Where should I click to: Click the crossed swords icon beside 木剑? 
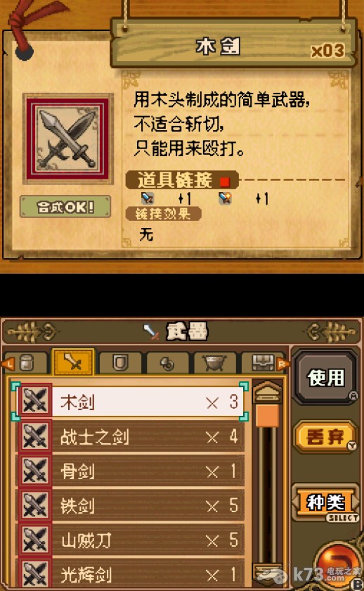(34, 400)
